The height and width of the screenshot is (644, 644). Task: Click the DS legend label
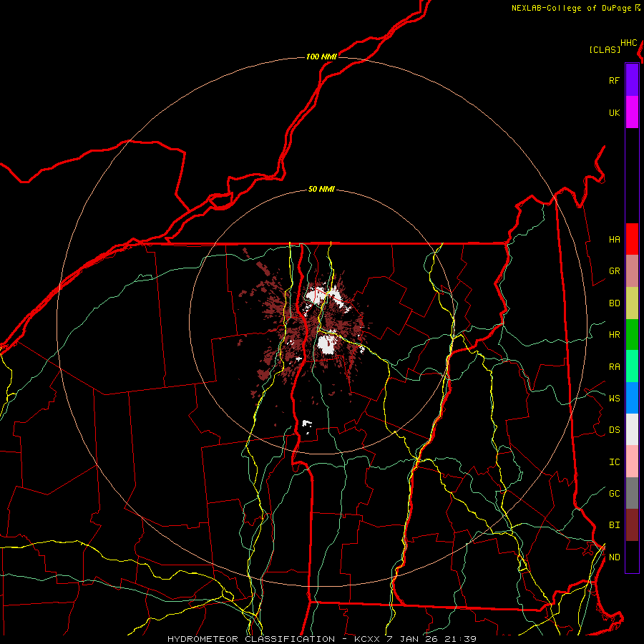pyautogui.click(x=614, y=430)
